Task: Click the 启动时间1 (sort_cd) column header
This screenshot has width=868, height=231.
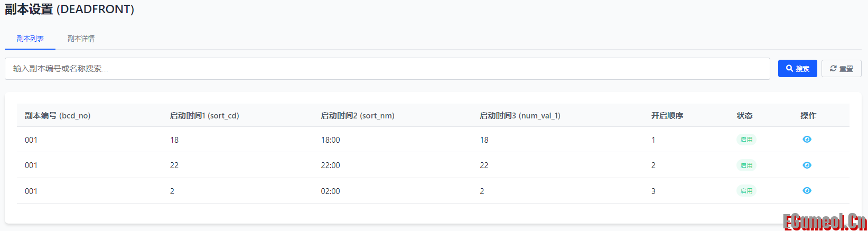Action: pos(204,116)
